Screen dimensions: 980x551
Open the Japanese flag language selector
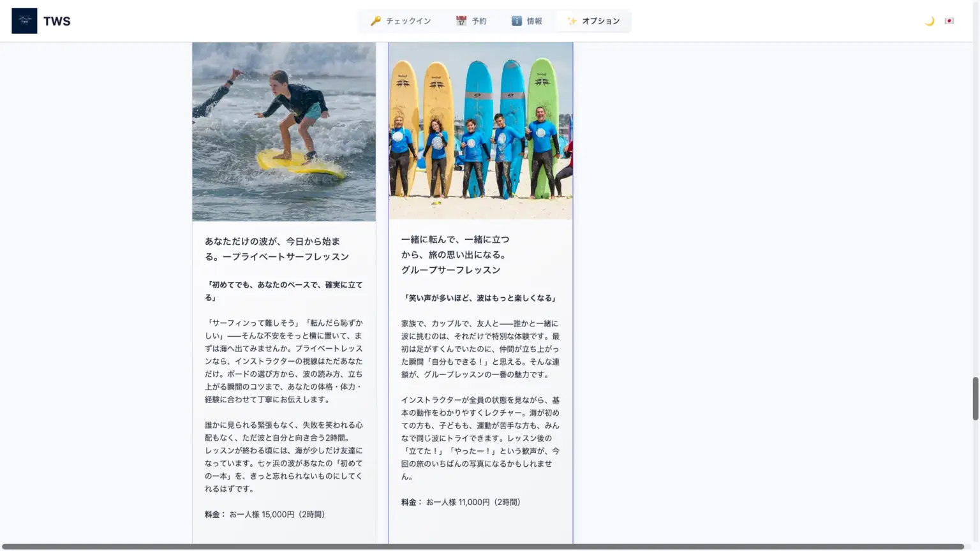(x=949, y=21)
